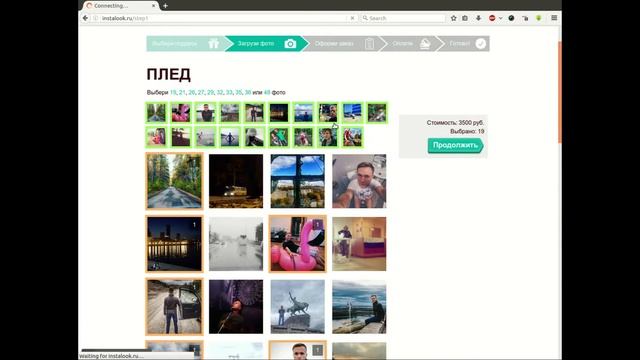Viewport: 640px width, 360px height.
Task: Click the red adblock stop-sign icon
Action: (x=492, y=18)
